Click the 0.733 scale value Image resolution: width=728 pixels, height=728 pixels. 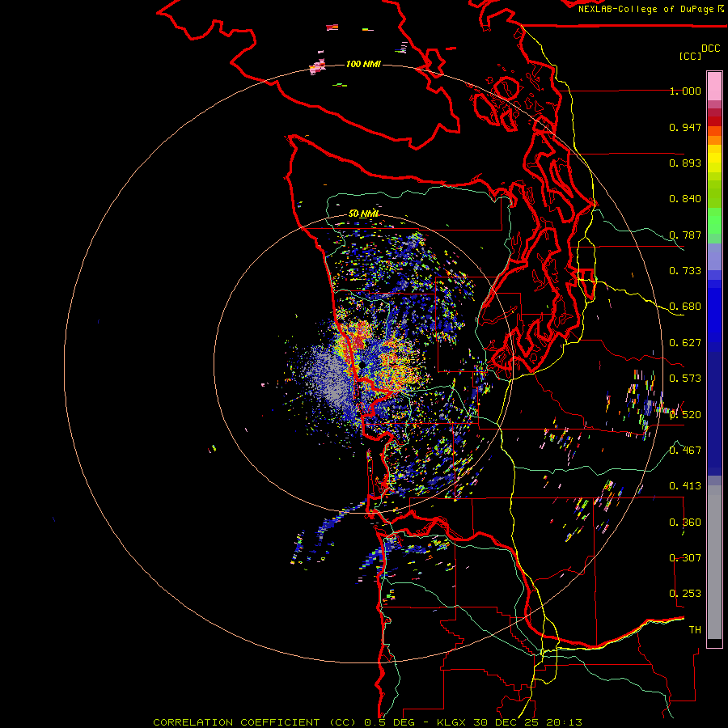pos(685,271)
